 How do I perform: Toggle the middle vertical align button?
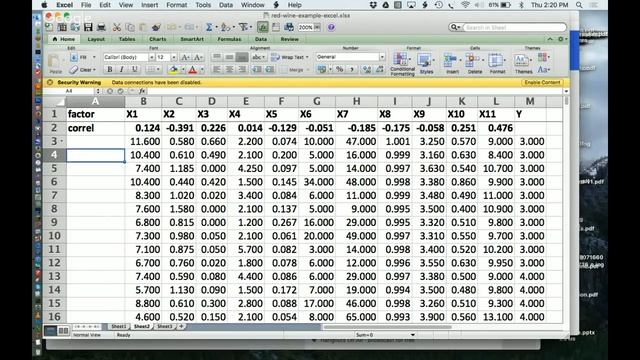(x=229, y=57)
